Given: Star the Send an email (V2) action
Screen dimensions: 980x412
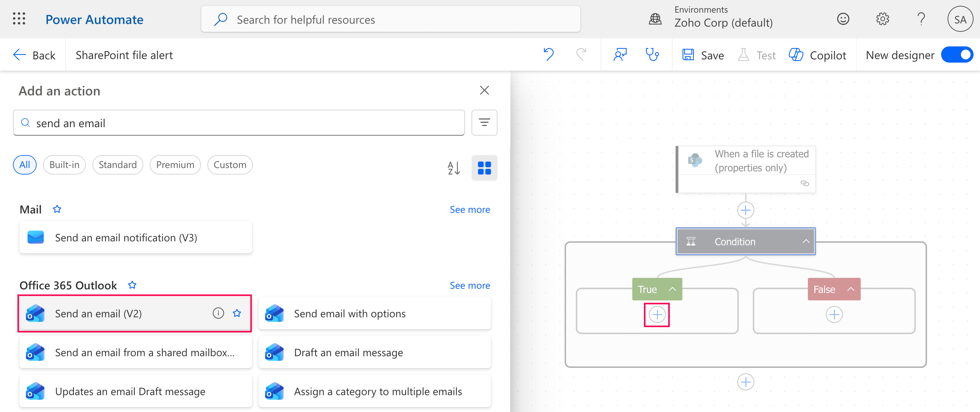Looking at the screenshot, I should tap(238, 313).
